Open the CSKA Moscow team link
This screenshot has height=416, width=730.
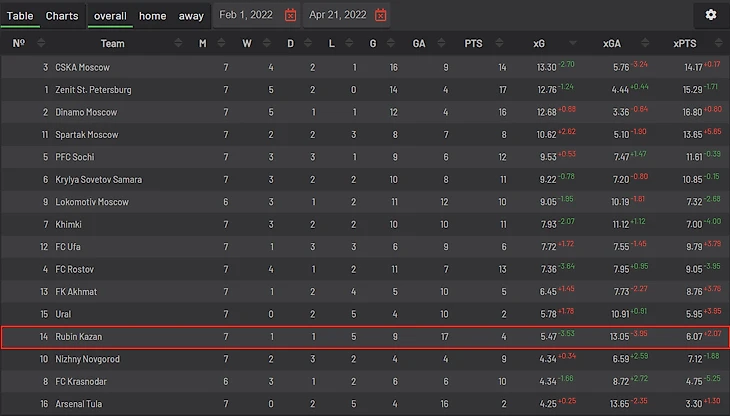82,67
